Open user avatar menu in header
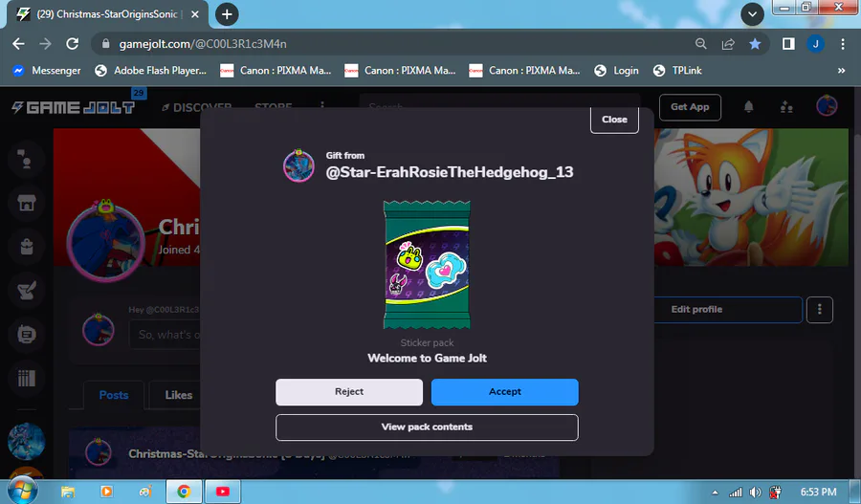Screen dimensions: 861x504 pos(827,106)
